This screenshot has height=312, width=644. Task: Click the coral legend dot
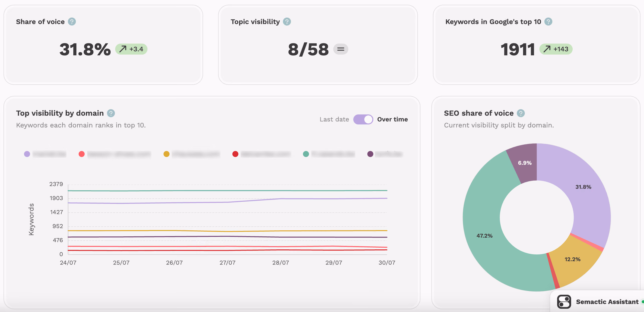pos(82,154)
